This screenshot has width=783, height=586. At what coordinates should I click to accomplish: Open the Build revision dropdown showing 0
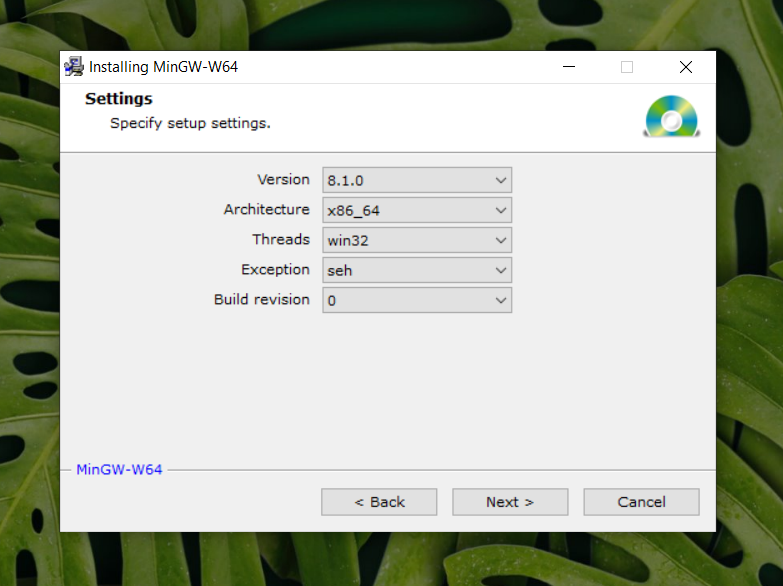[417, 300]
